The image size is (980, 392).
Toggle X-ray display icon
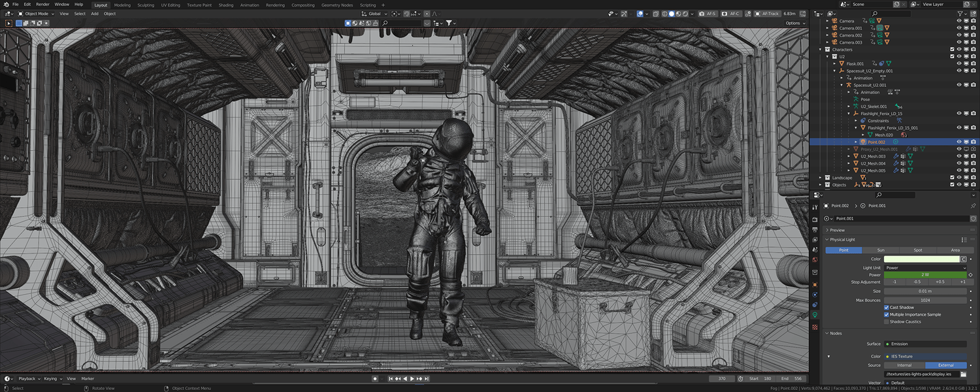pos(655,14)
